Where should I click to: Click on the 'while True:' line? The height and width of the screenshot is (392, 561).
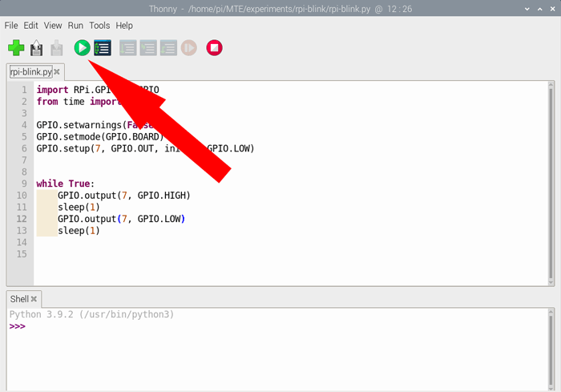pyautogui.click(x=65, y=184)
